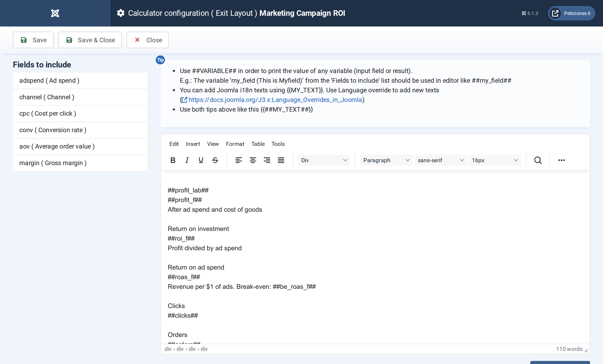Open the Tools menu
Screen dimensions: 603x364
click(278, 144)
